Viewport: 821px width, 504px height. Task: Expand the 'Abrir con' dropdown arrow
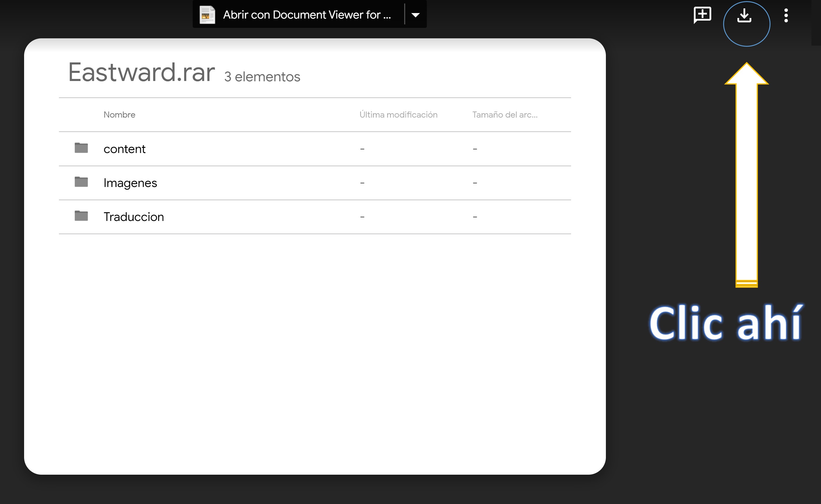[415, 15]
